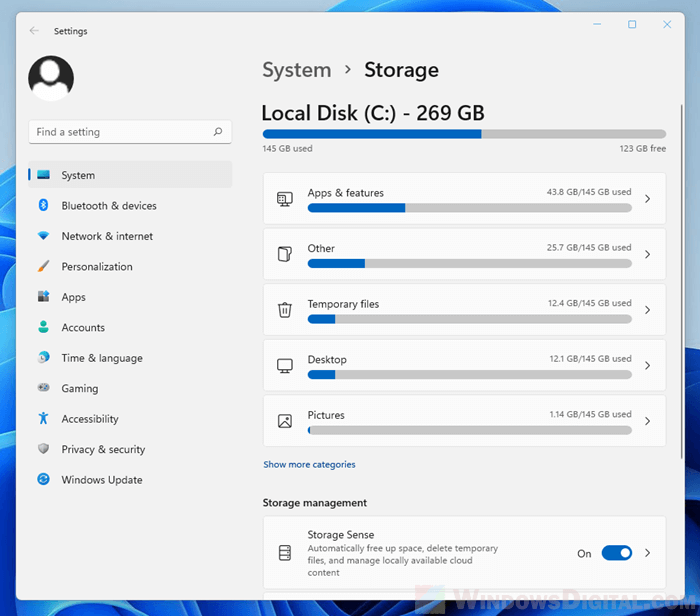Click the Bluetooth icon in the sidebar

pos(43,205)
